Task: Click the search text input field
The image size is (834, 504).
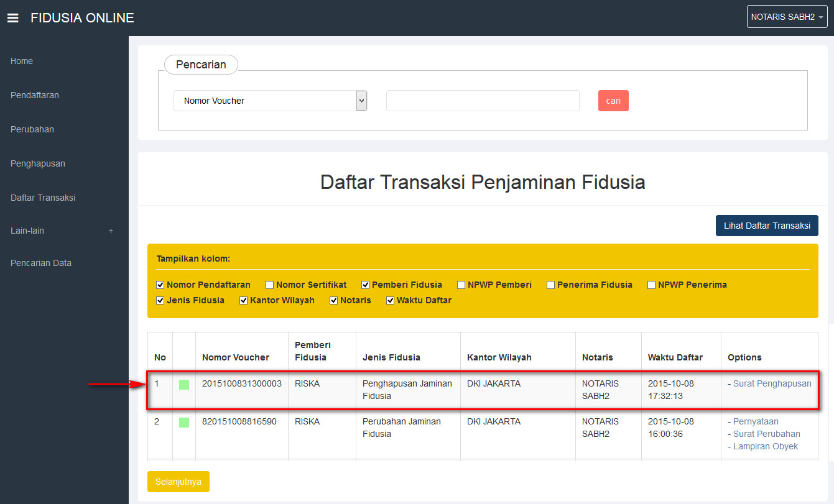Action: click(x=483, y=101)
